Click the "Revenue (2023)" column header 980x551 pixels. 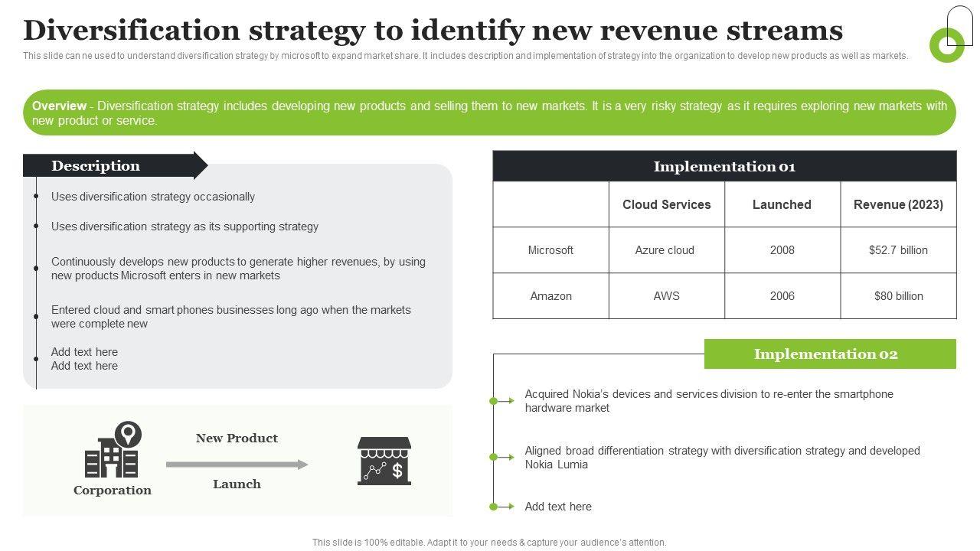[x=898, y=204]
